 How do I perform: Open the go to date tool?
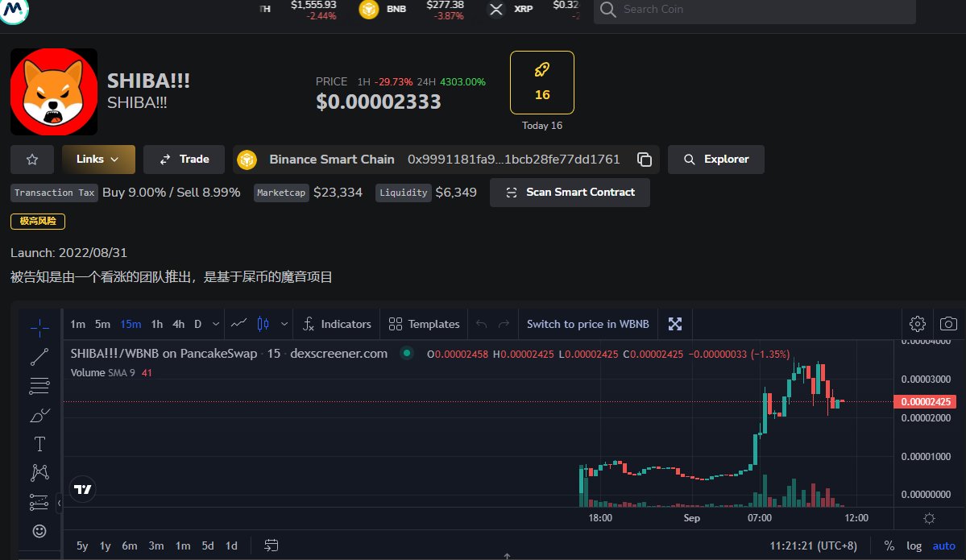point(271,545)
